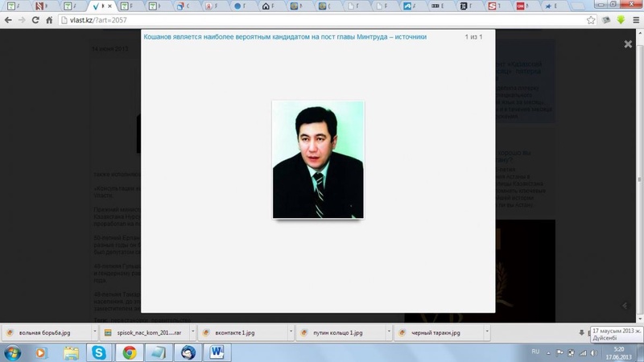Screen dimensions: 644x362
Task: Click the Windows Start button
Action: coord(13,352)
